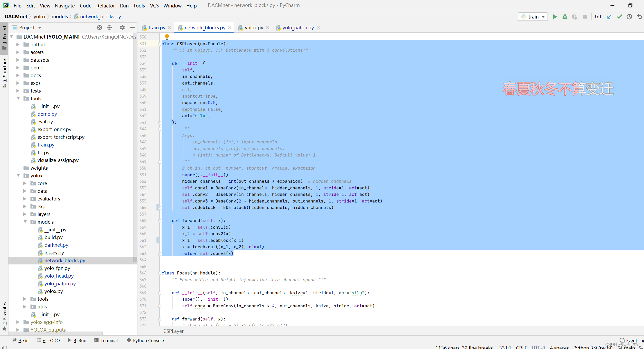Open the File menu
644x349 pixels.
17,5
